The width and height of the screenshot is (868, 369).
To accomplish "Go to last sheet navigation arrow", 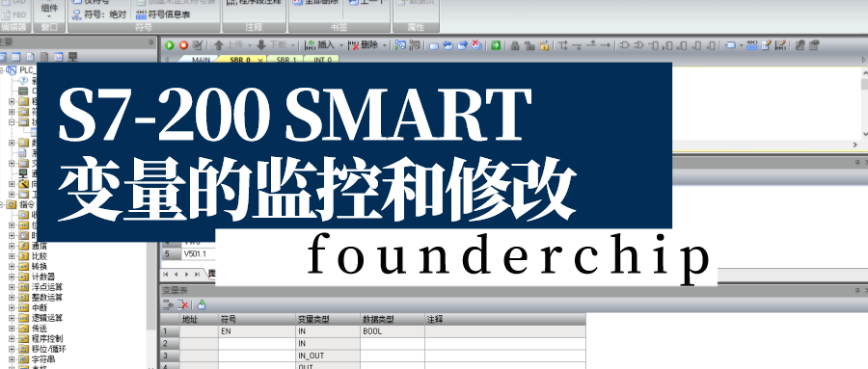I will point(198,274).
